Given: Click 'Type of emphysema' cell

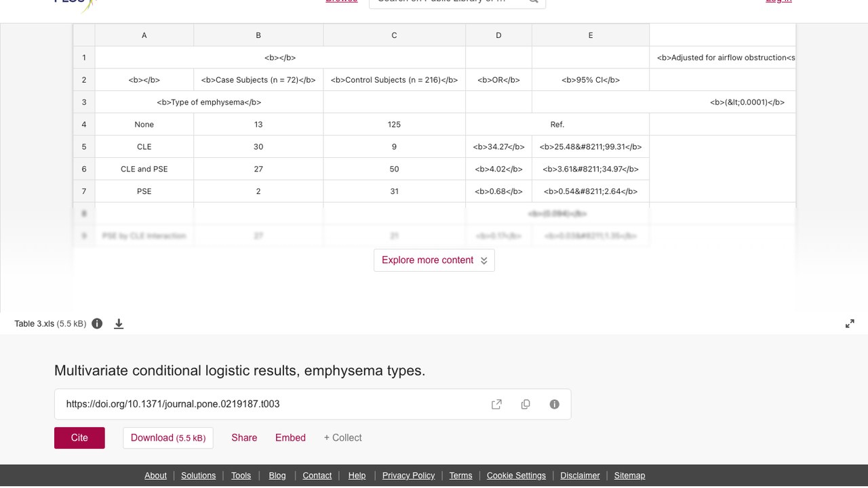Looking at the screenshot, I should point(209,102).
